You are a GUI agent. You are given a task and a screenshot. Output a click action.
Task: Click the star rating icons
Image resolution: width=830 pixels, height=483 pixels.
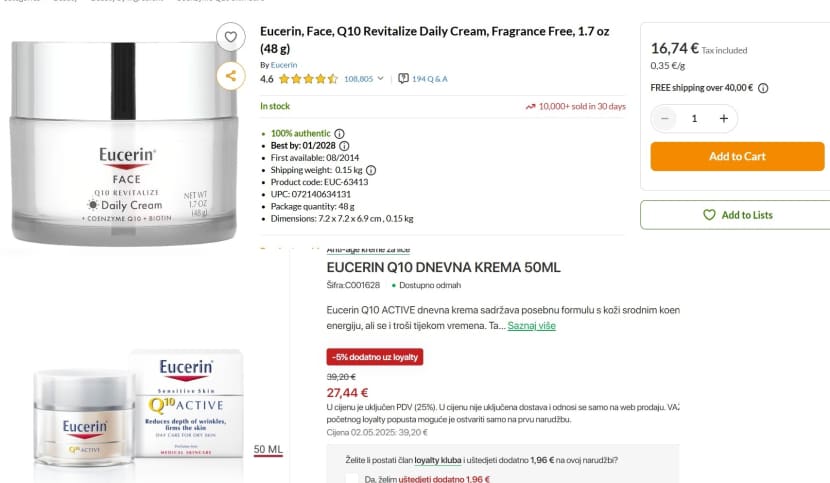coord(308,79)
